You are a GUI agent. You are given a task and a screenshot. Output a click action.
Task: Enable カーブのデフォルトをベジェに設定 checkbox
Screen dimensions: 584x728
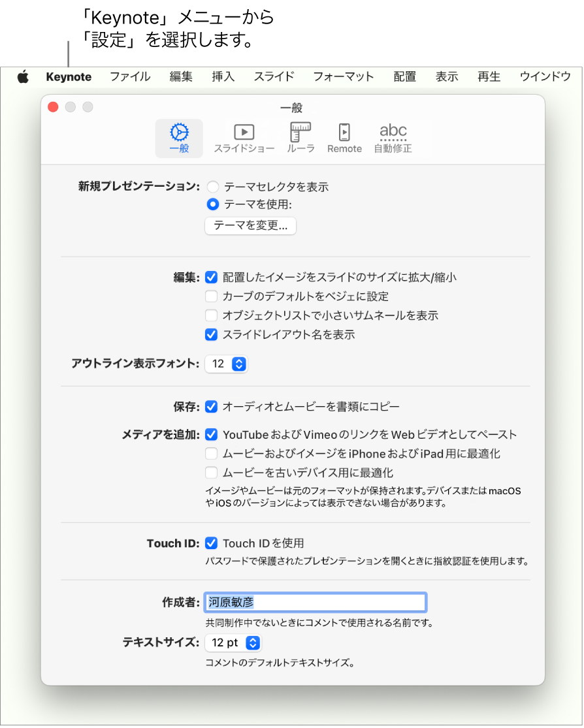click(x=212, y=296)
